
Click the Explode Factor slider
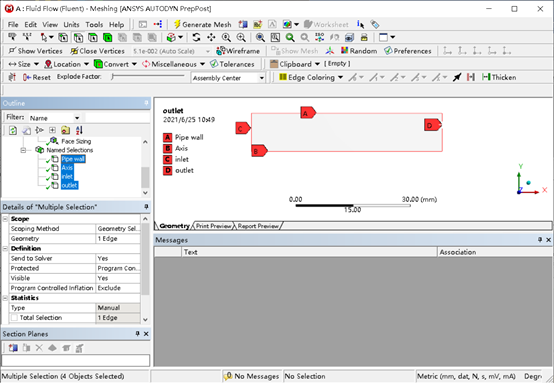pos(148,77)
